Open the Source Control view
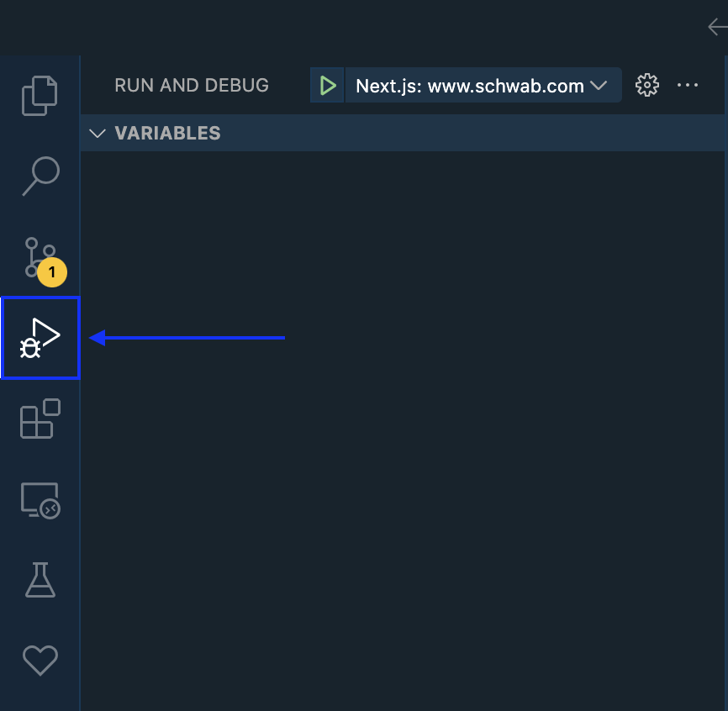The image size is (728, 711). click(x=40, y=256)
